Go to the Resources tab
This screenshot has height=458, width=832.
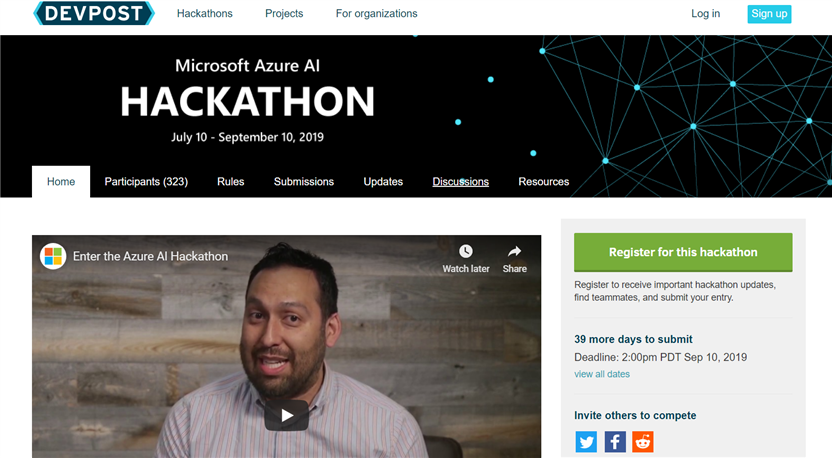[543, 182]
